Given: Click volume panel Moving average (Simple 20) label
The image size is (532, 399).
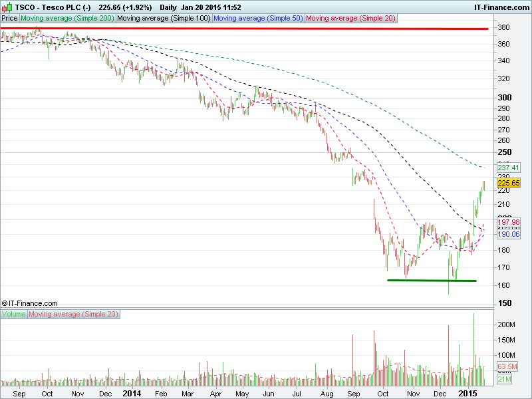Looking at the screenshot, I should coord(73,314).
